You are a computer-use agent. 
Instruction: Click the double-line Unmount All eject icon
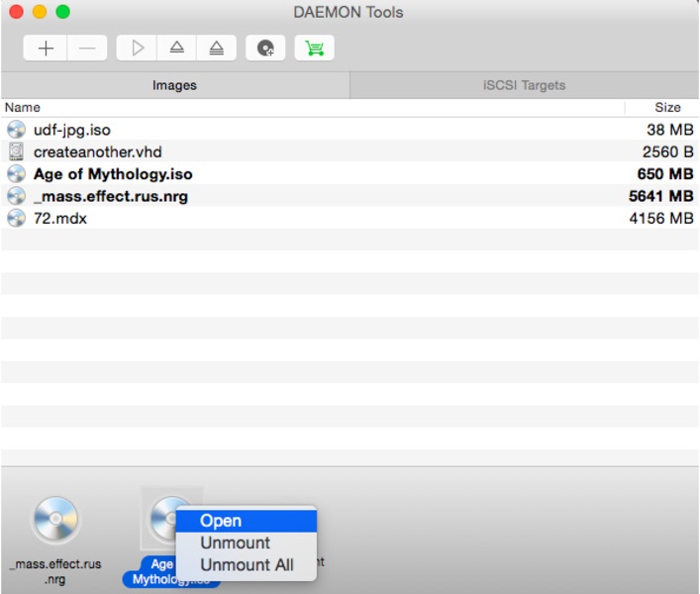[217, 48]
